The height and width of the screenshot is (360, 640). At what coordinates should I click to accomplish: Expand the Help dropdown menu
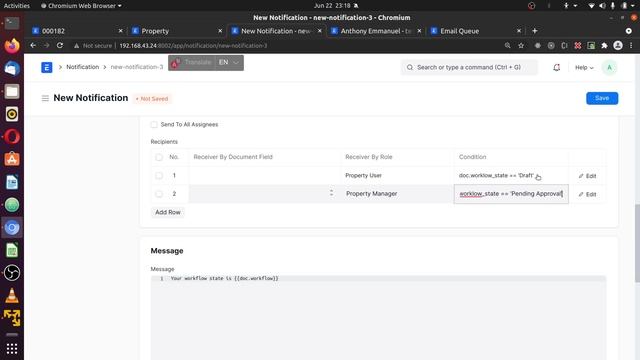(584, 67)
